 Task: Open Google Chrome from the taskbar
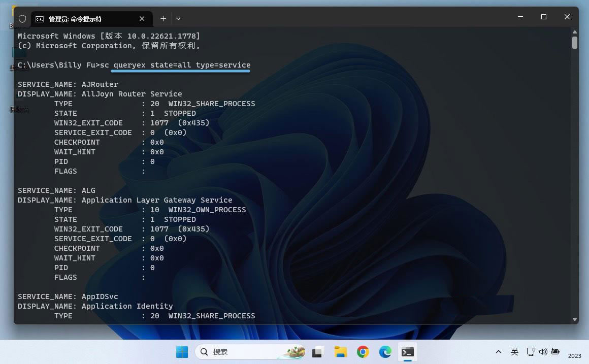pos(363,352)
